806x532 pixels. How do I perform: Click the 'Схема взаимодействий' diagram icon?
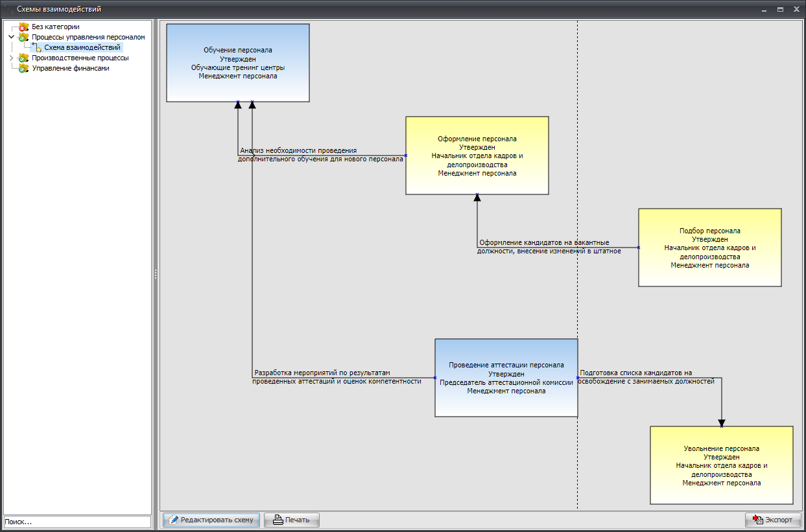[36, 47]
